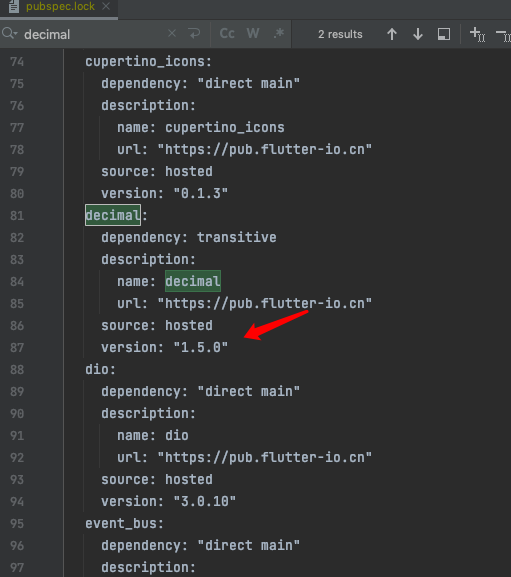Open search results in Find window
This screenshot has height=577, width=511.
point(444,34)
